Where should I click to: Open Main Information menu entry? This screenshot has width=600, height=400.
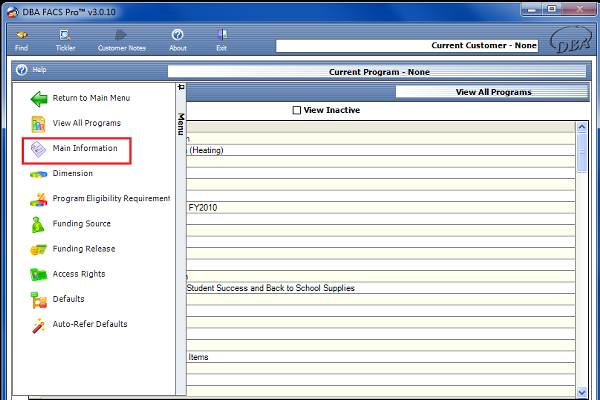(85, 148)
